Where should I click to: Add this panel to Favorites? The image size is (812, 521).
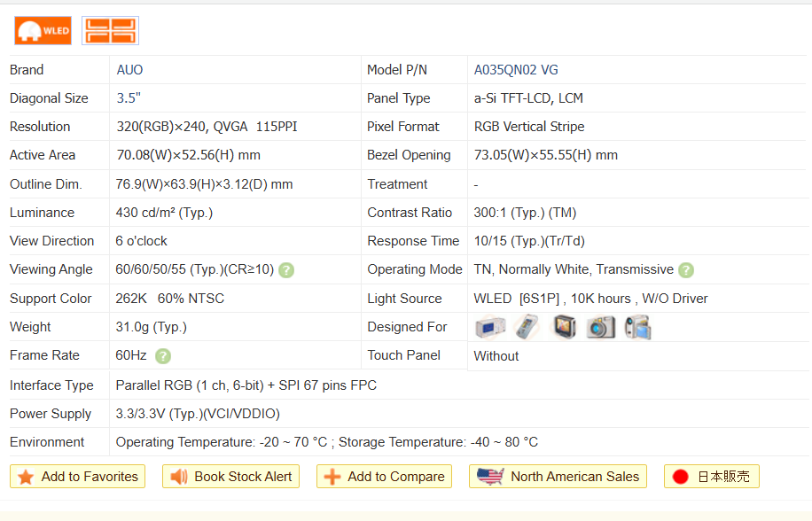pos(78,477)
